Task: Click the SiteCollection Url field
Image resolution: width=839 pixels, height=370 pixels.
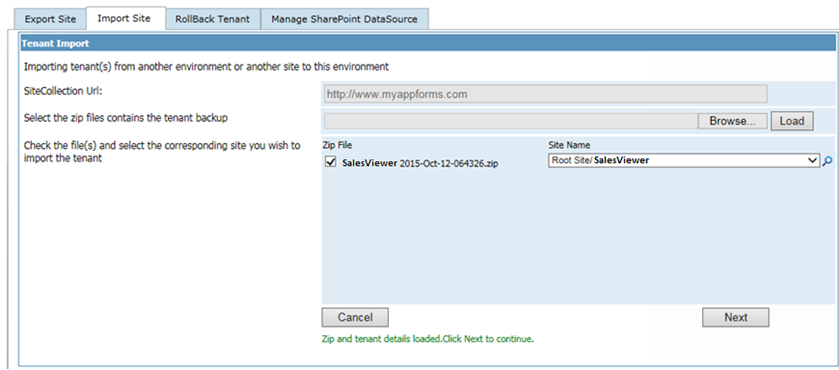Action: [x=545, y=94]
